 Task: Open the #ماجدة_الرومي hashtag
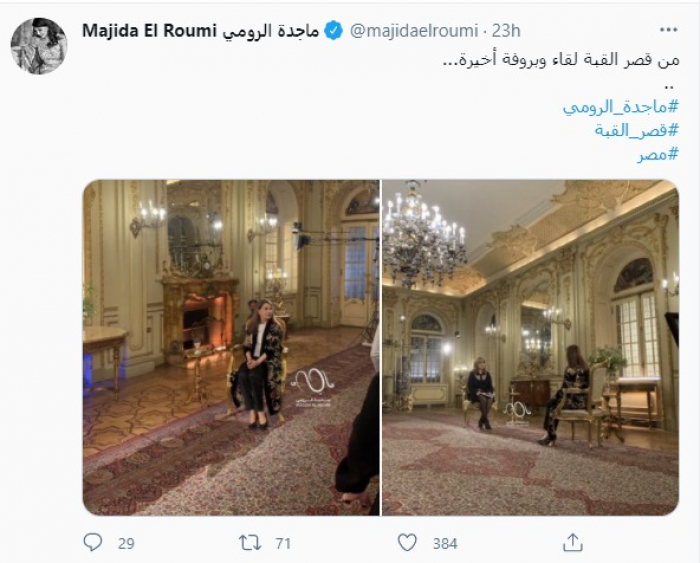tap(621, 107)
